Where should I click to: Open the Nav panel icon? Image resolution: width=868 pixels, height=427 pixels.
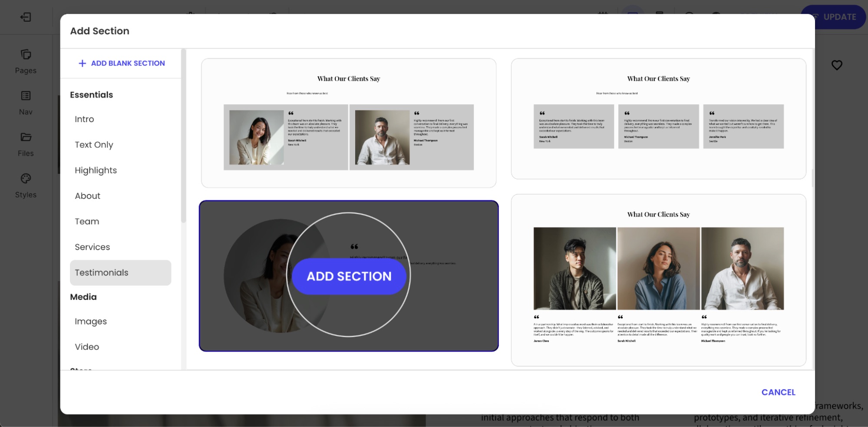tap(26, 96)
